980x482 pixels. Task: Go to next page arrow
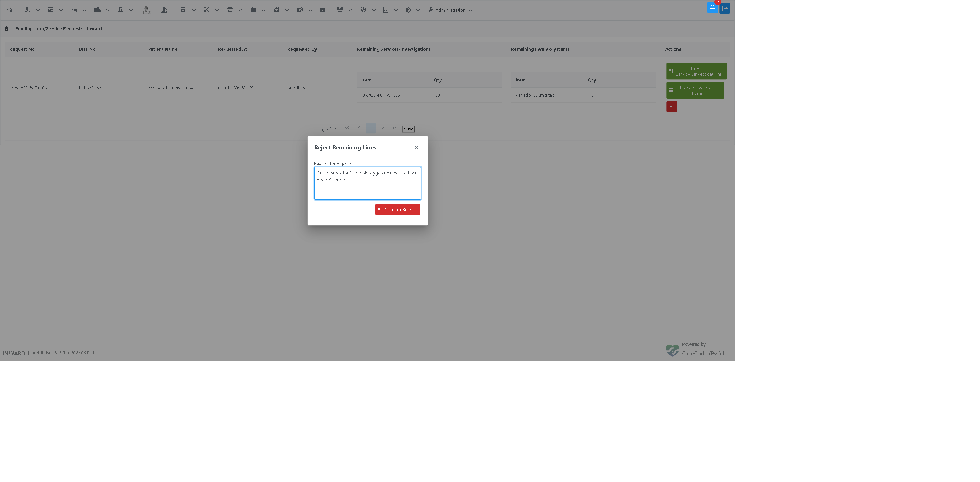click(x=383, y=128)
